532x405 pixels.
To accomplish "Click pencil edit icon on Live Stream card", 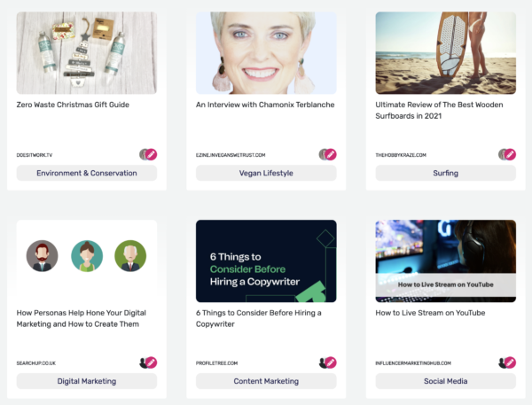I will point(510,362).
